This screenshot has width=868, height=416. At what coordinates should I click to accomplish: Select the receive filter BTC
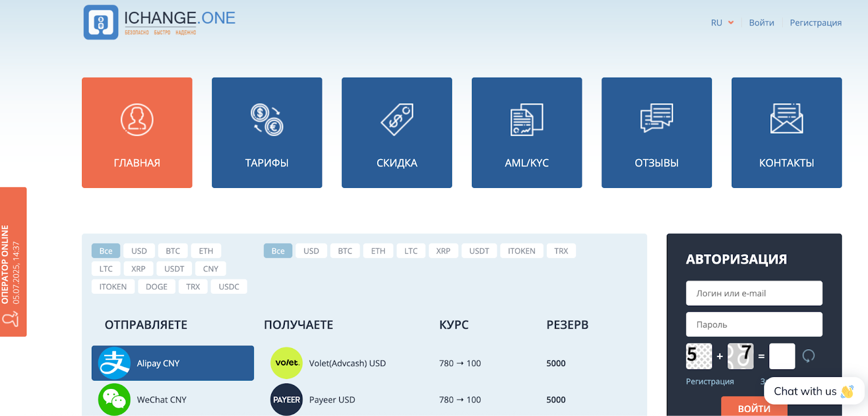(x=345, y=251)
